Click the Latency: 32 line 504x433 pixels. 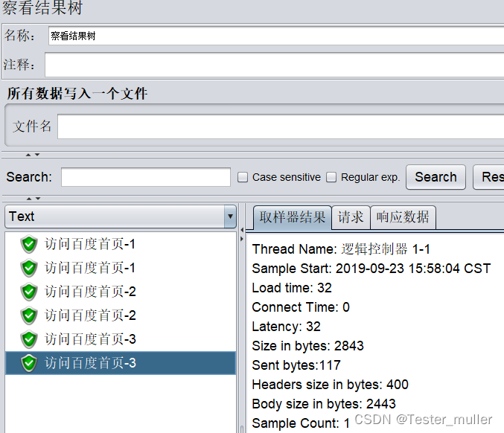[287, 327]
